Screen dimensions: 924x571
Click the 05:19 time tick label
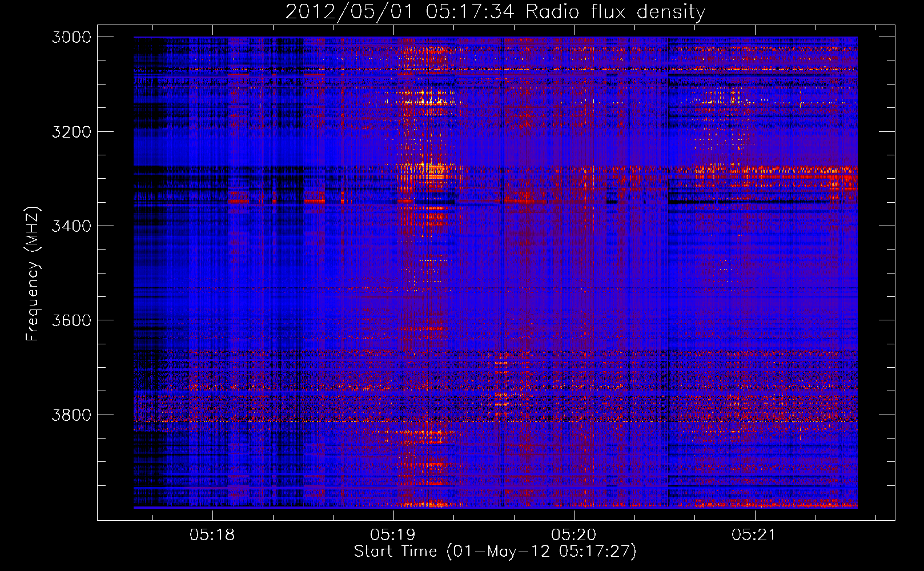pos(393,535)
